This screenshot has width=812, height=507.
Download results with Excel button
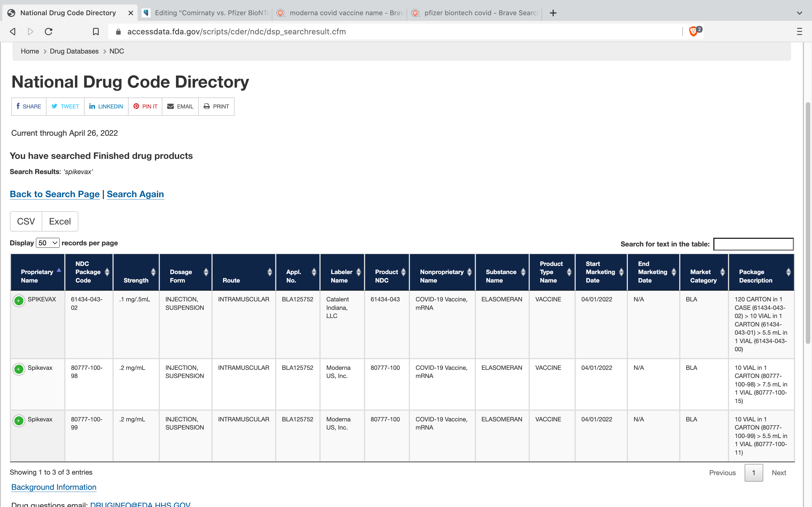(60, 221)
